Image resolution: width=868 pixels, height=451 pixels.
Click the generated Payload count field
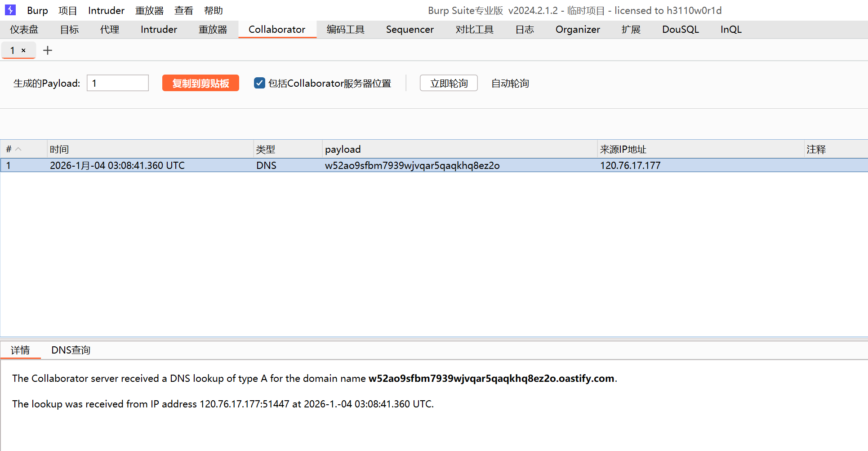[117, 83]
